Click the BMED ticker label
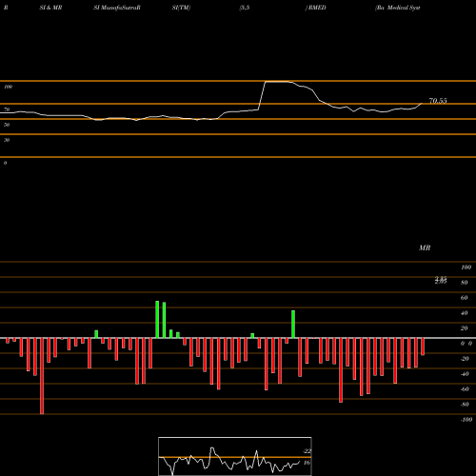This screenshot has height=476, width=476. [317, 8]
